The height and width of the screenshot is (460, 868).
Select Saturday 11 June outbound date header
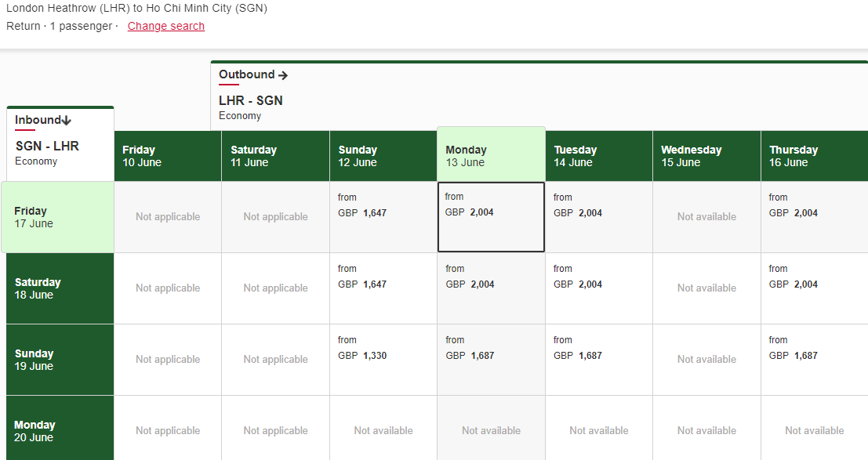(275, 156)
